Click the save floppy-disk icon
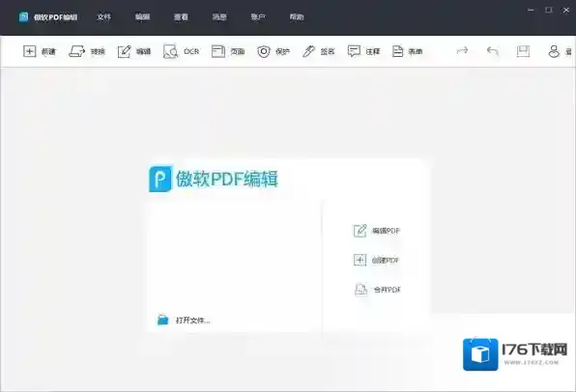This screenshot has height=392, width=576. click(523, 51)
